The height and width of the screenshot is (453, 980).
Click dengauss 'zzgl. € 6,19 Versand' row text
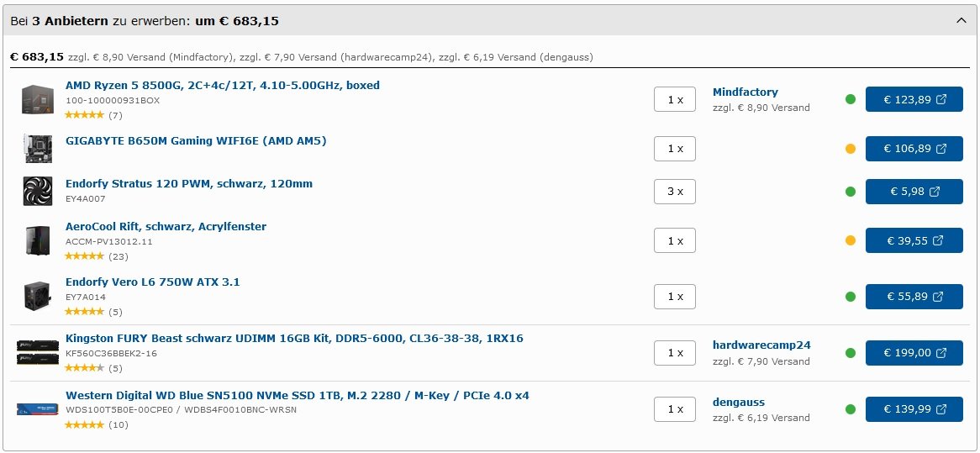(761, 418)
